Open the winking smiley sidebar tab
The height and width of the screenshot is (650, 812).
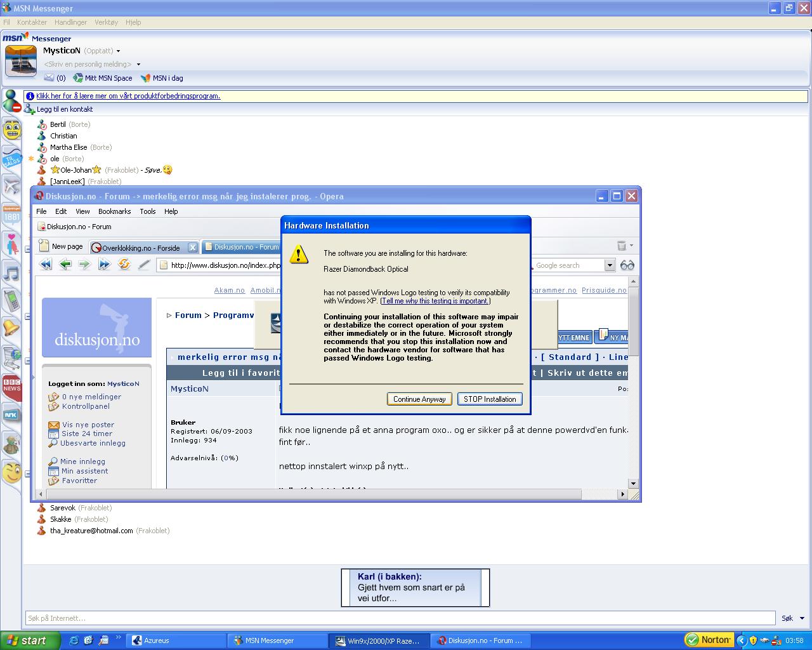[x=12, y=472]
